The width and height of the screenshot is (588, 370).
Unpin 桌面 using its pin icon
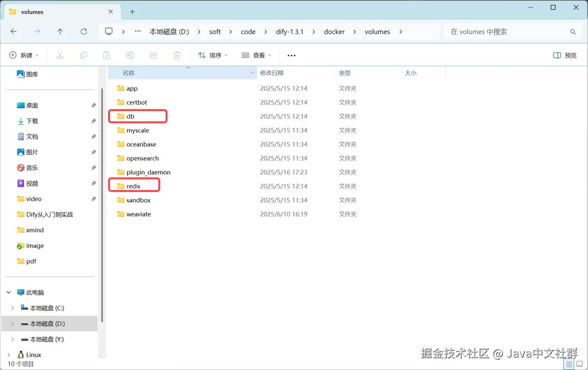(93, 105)
